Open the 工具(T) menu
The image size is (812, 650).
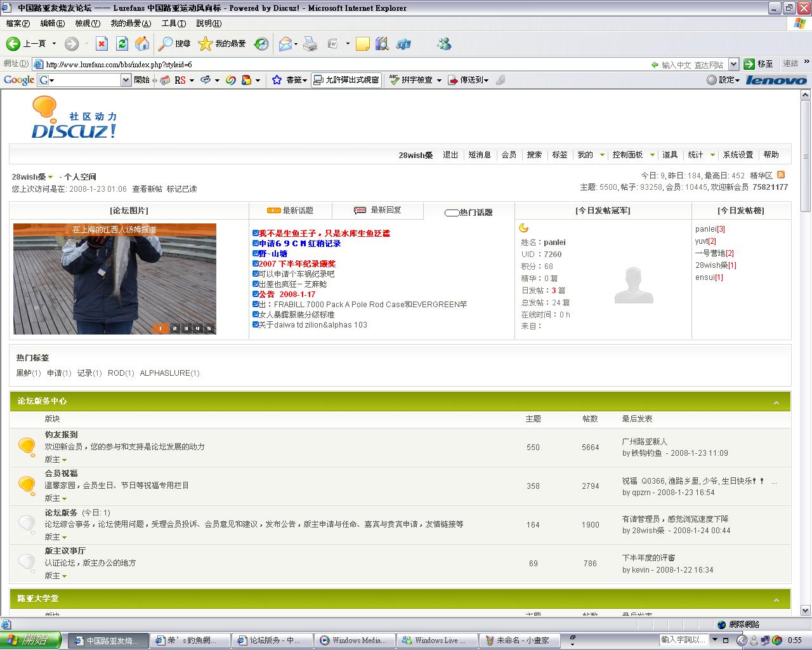(x=173, y=23)
